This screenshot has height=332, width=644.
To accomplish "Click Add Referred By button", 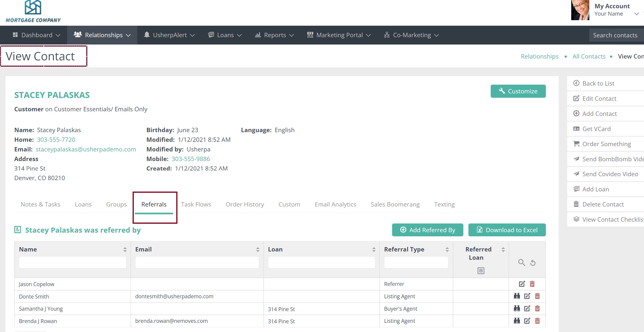I will point(427,230).
